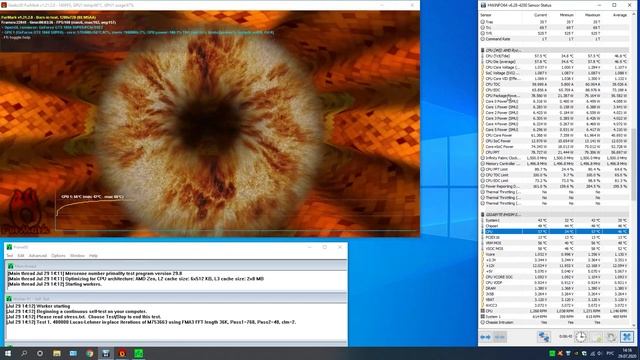Select the CPU PPT Limit row

pos(555,169)
